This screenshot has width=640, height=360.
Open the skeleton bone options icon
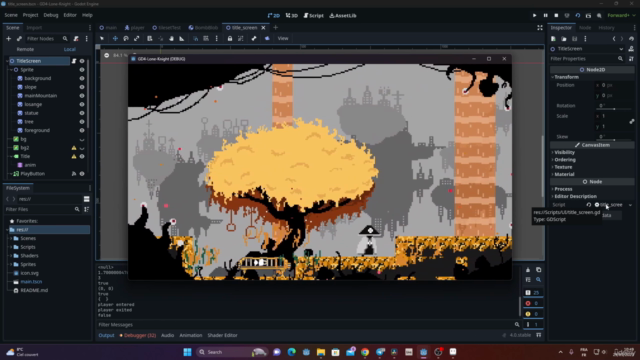[x=254, y=38]
